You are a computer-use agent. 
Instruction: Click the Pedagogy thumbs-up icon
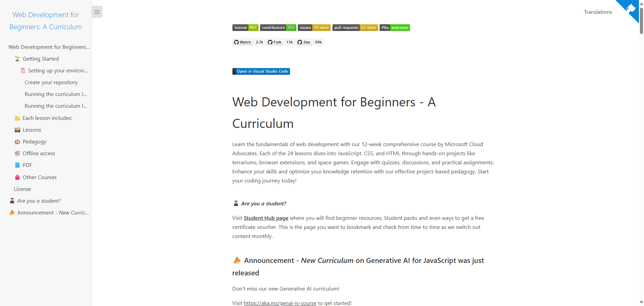pos(18,141)
